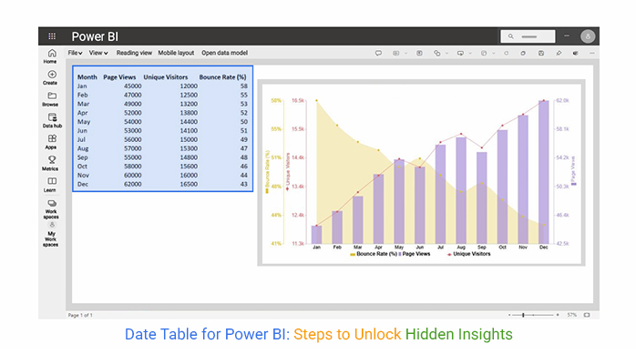Select Month column header in table
The image size is (636, 364).
[87, 77]
